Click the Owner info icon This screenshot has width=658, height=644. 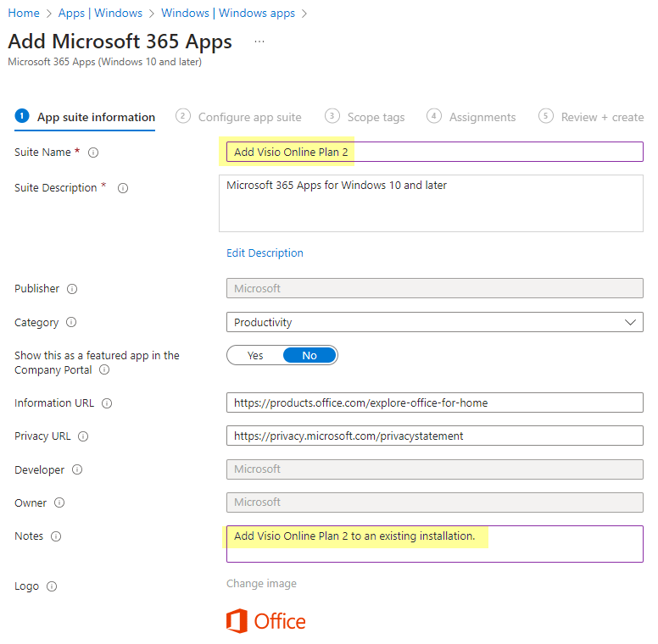(x=59, y=502)
